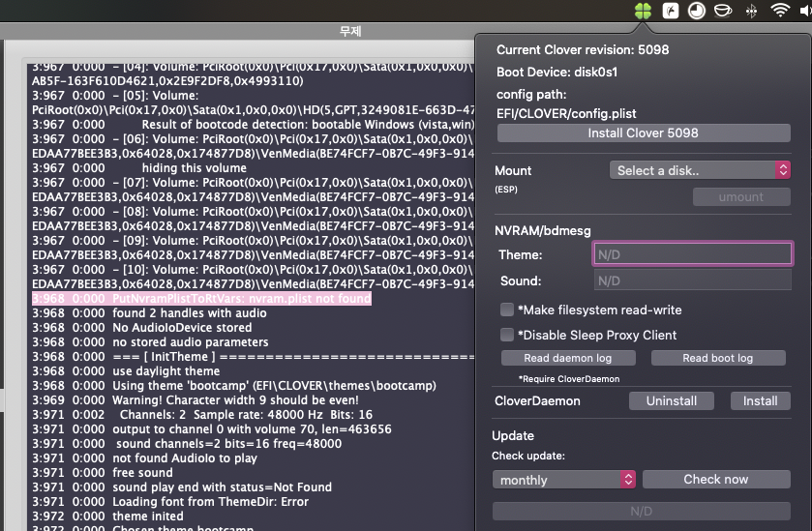The height and width of the screenshot is (531, 812).
Task: Click the N/D button below Check now
Action: point(641,512)
